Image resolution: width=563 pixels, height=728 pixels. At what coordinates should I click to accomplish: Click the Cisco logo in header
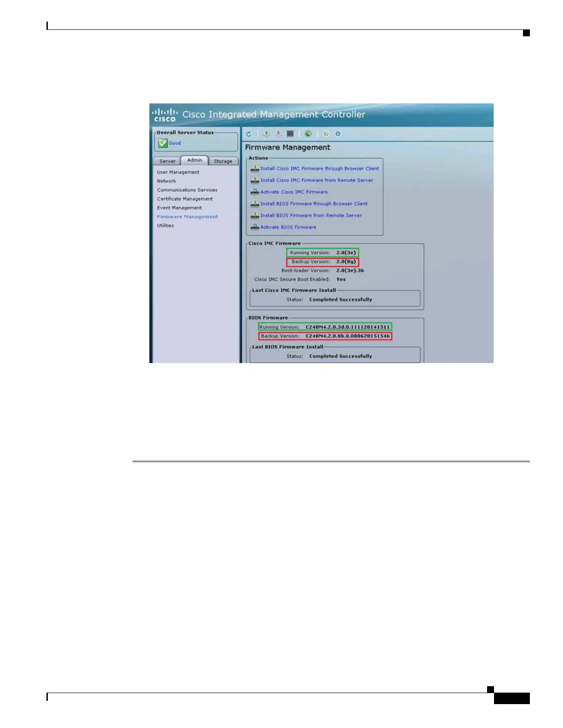[165, 115]
